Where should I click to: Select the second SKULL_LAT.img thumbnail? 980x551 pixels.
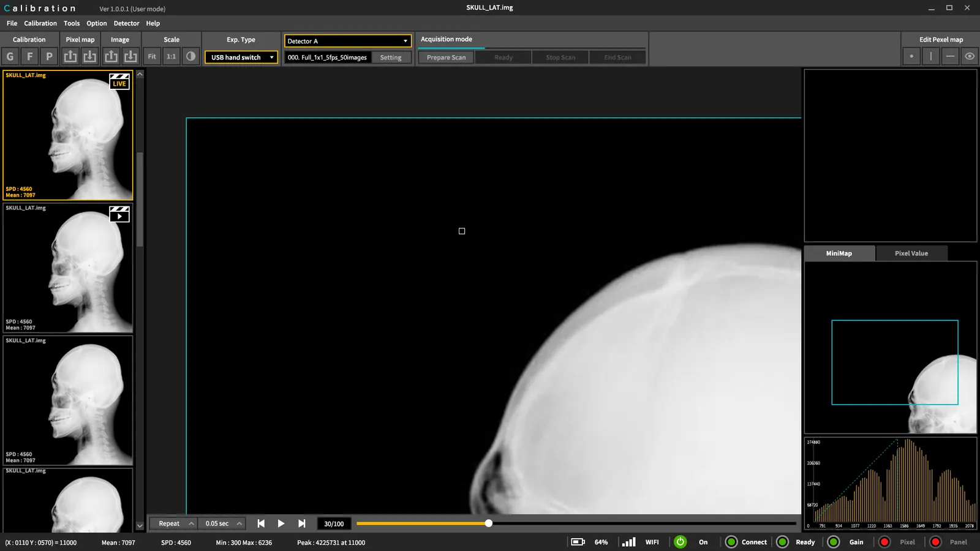coord(68,268)
